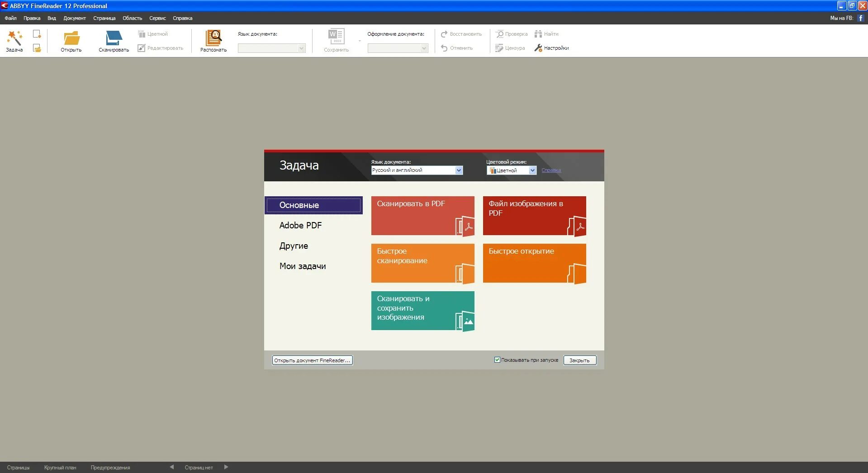Expand the save options arrow next to Сохранить

tap(360, 41)
